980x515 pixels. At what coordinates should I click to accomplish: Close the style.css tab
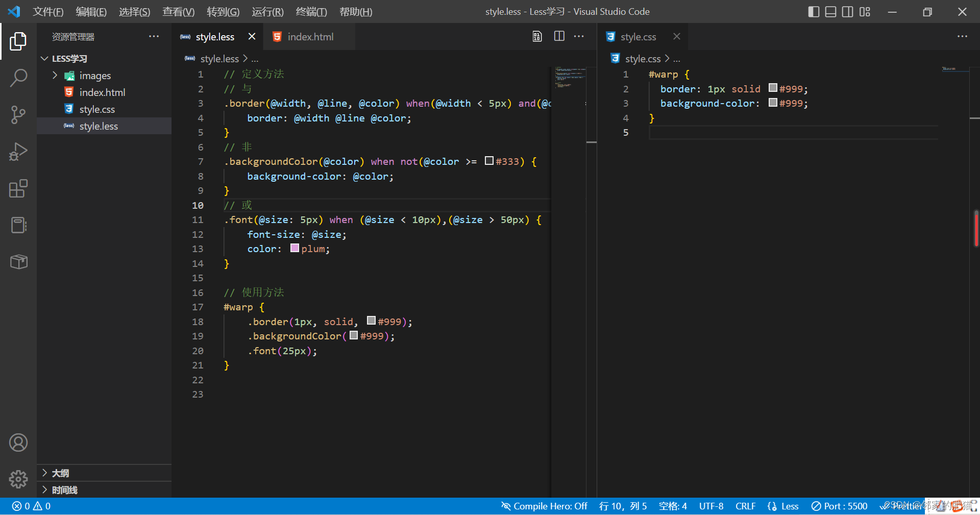(676, 36)
